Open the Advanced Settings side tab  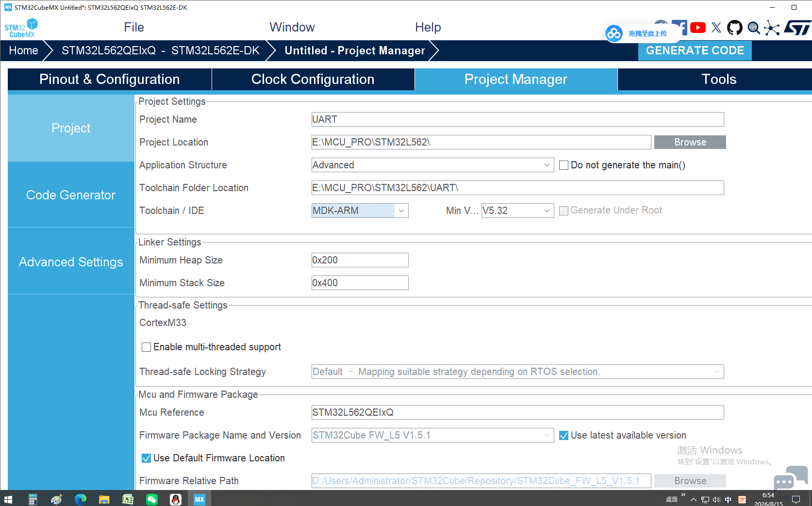71,262
